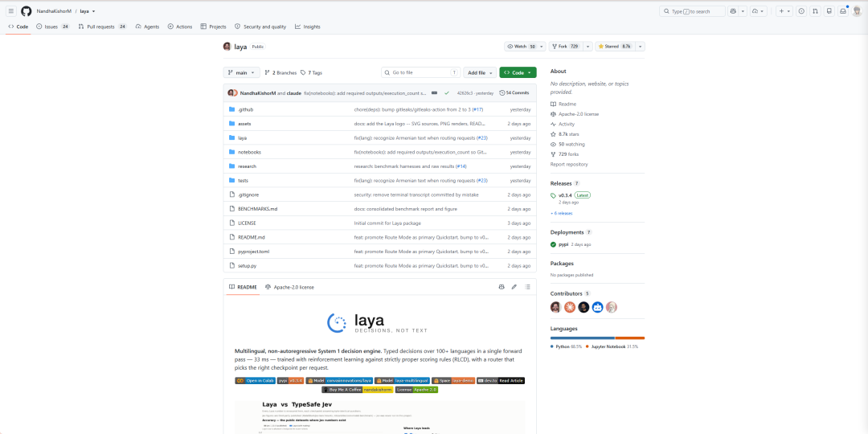The image size is (868, 434).
Task: Open the 2 Branches link
Action: click(280, 72)
